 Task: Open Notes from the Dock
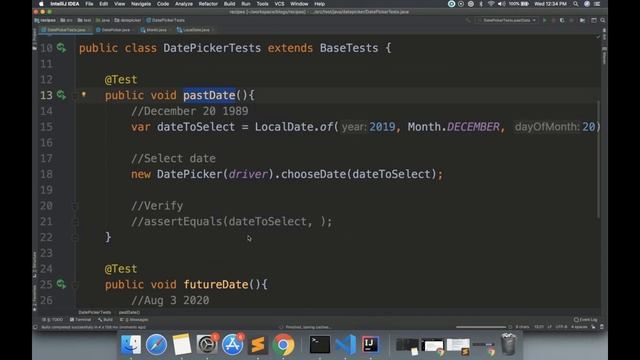(x=182, y=344)
